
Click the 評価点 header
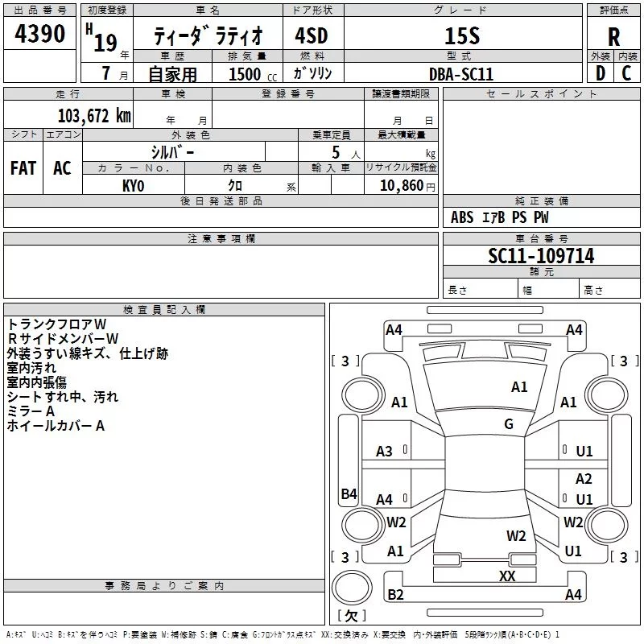click(613, 10)
